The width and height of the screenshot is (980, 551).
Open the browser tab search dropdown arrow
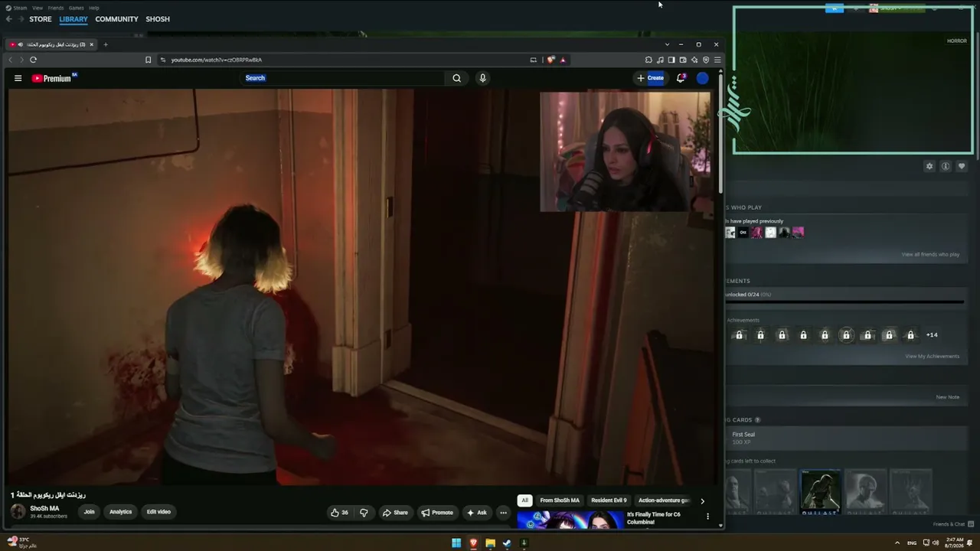[667, 44]
